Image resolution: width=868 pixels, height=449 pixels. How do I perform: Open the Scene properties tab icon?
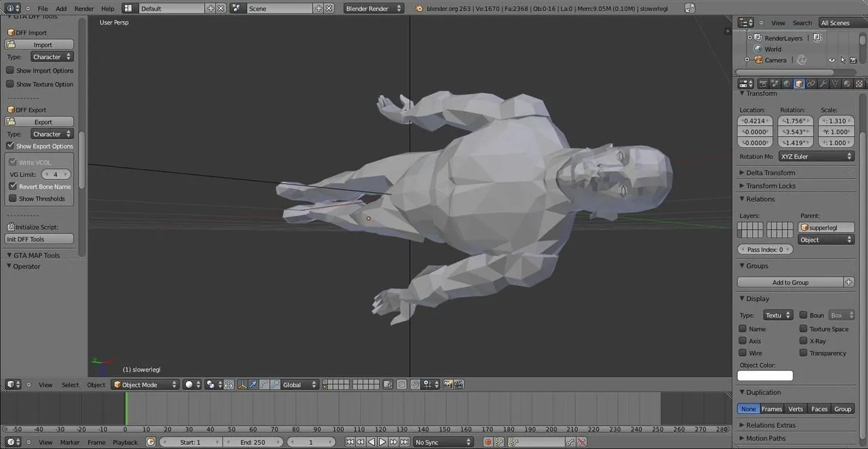[775, 84]
